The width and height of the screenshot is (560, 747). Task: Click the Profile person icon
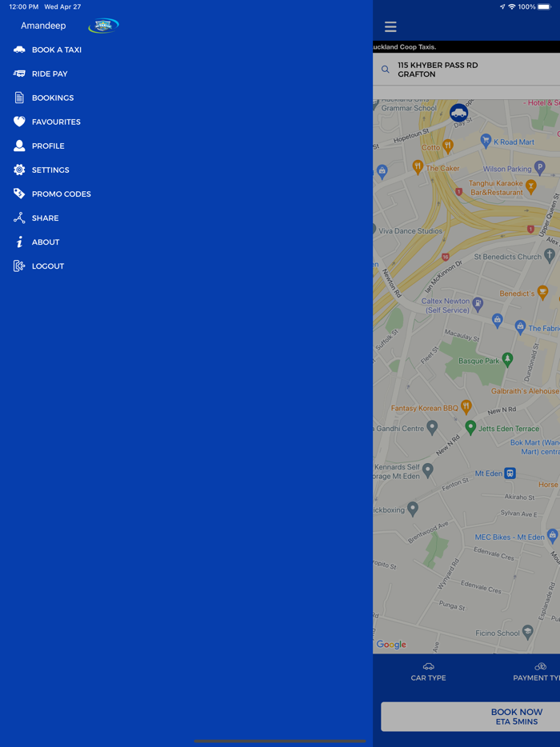tap(19, 146)
